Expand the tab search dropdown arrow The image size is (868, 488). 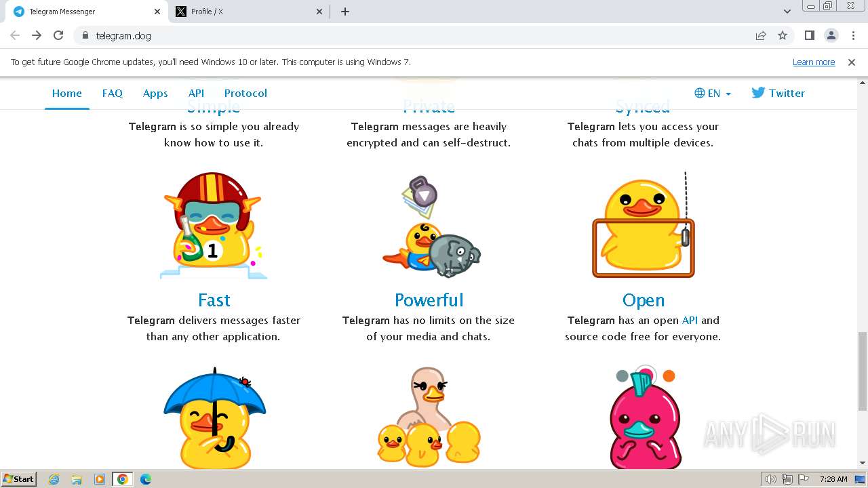[x=787, y=12]
